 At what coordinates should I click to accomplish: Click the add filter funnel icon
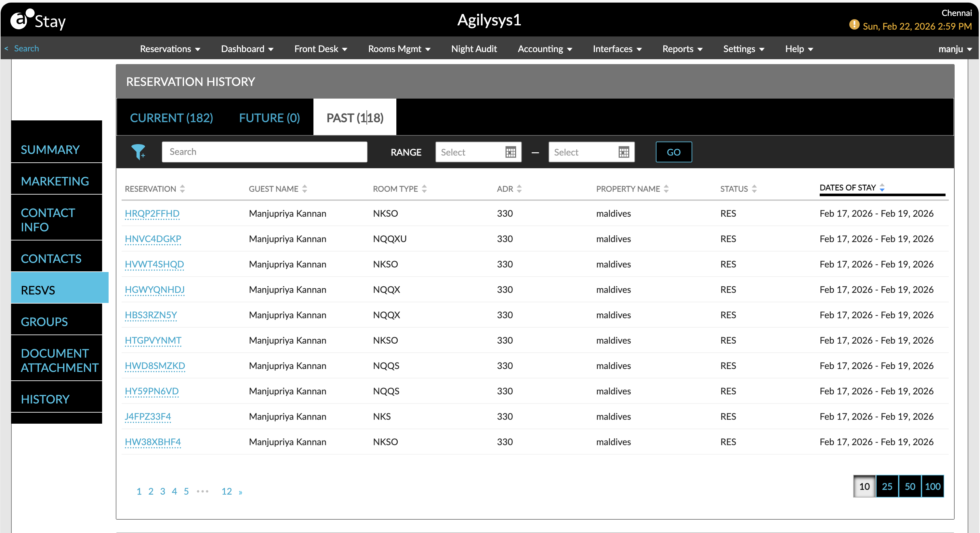[x=138, y=152]
